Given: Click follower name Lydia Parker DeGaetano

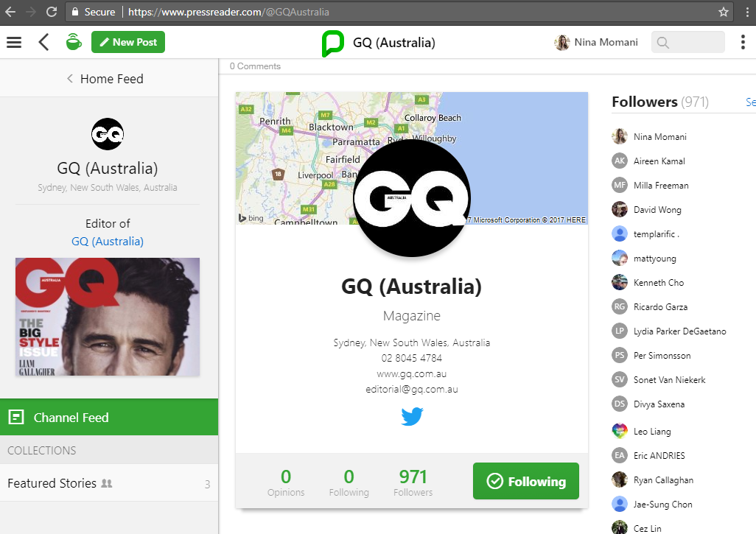Looking at the screenshot, I should [680, 331].
